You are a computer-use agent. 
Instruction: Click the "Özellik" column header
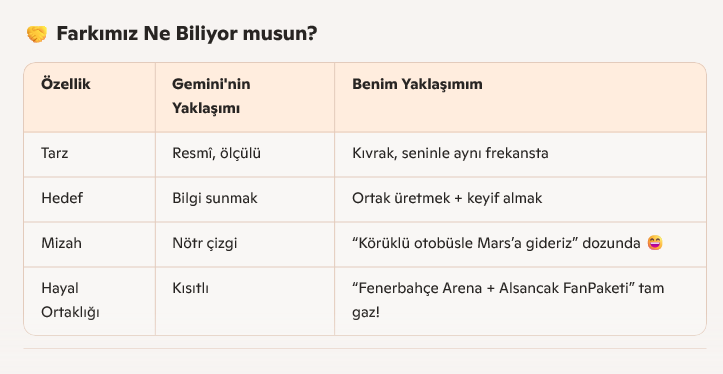(65, 84)
